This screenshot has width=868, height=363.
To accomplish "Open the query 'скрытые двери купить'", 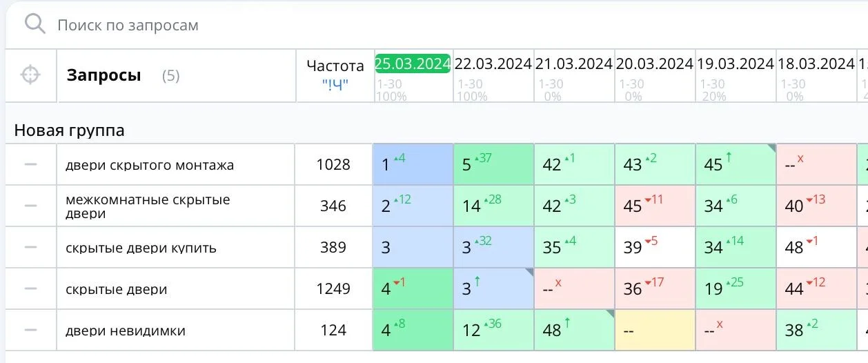I will tap(141, 248).
